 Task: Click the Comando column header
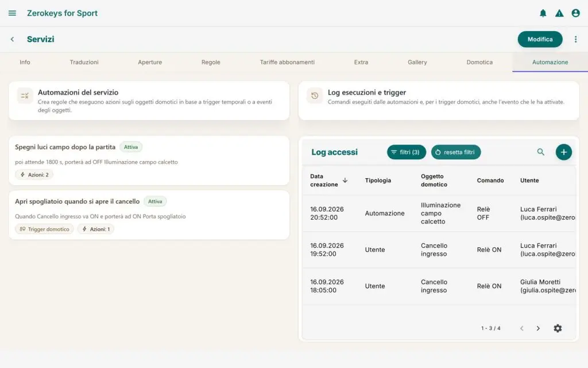490,180
